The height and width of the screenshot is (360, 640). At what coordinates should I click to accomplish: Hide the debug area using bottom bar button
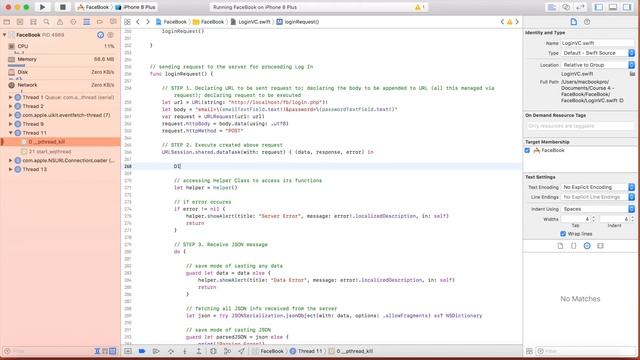tap(128, 351)
